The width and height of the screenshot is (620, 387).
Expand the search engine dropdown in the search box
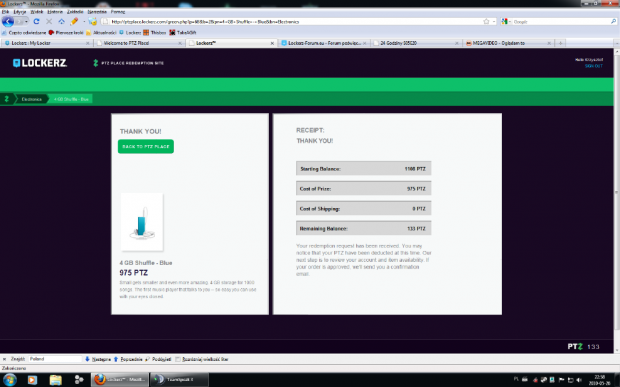click(507, 21)
